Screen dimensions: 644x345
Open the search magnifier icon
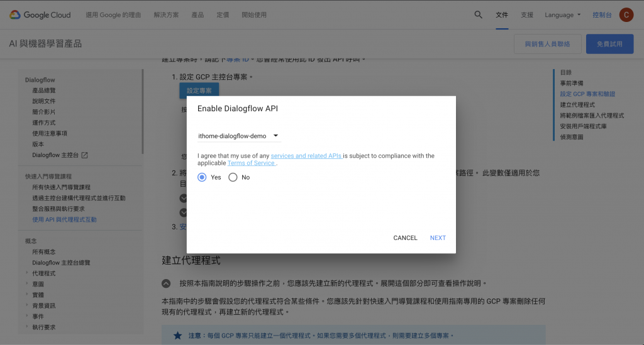(478, 15)
